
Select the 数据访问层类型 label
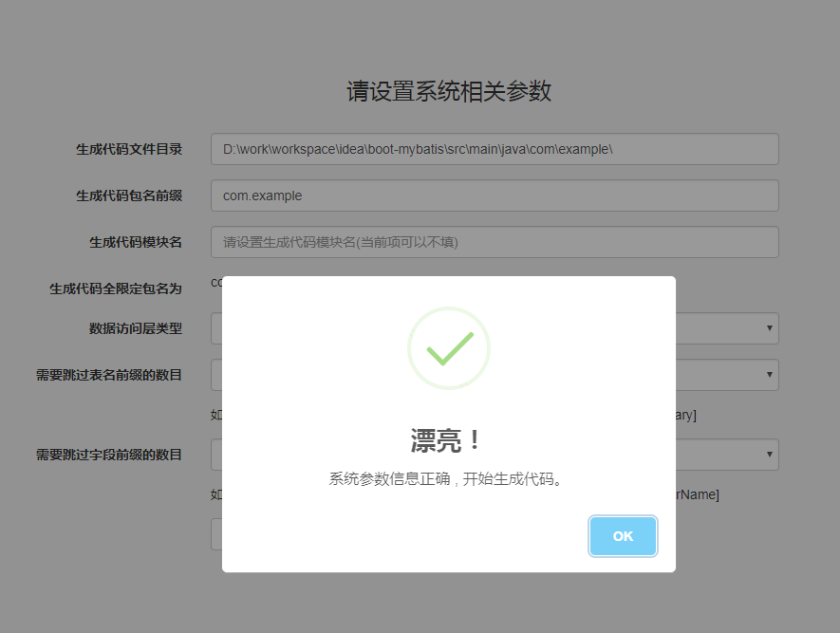pos(136,328)
